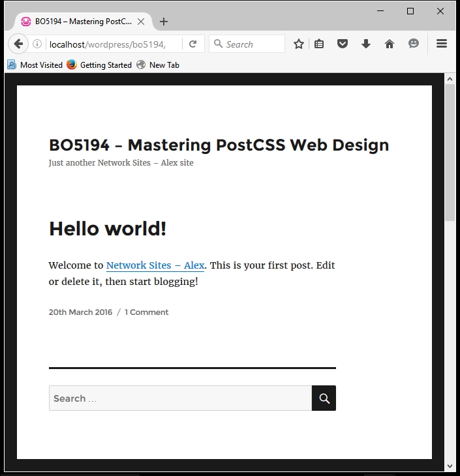Follow the Network Sites – Alex link

155,265
